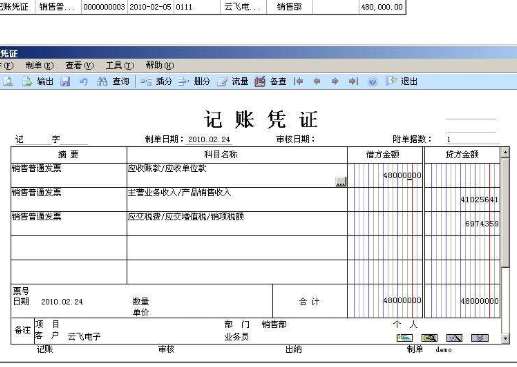Click the 科目名称 column header
Screen dimensions: 517x367
click(x=237, y=155)
